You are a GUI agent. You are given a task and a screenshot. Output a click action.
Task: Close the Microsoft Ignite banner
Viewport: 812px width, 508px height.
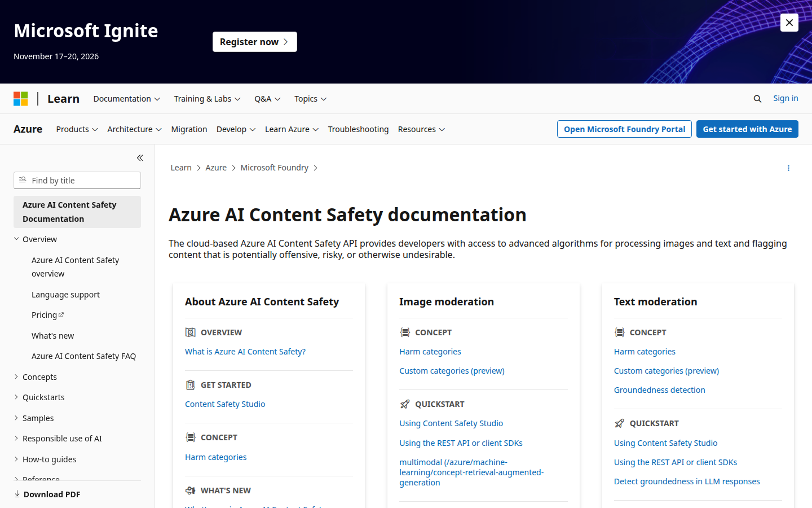point(789,23)
